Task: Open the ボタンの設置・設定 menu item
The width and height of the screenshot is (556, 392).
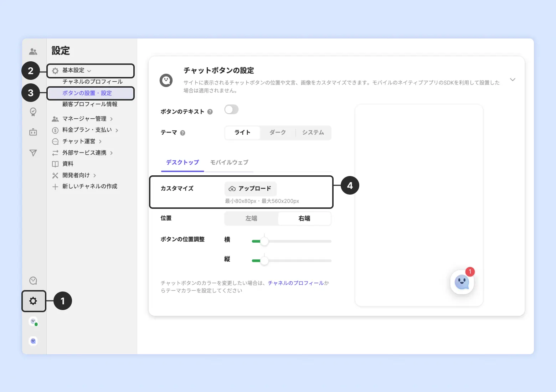Action: [91, 93]
